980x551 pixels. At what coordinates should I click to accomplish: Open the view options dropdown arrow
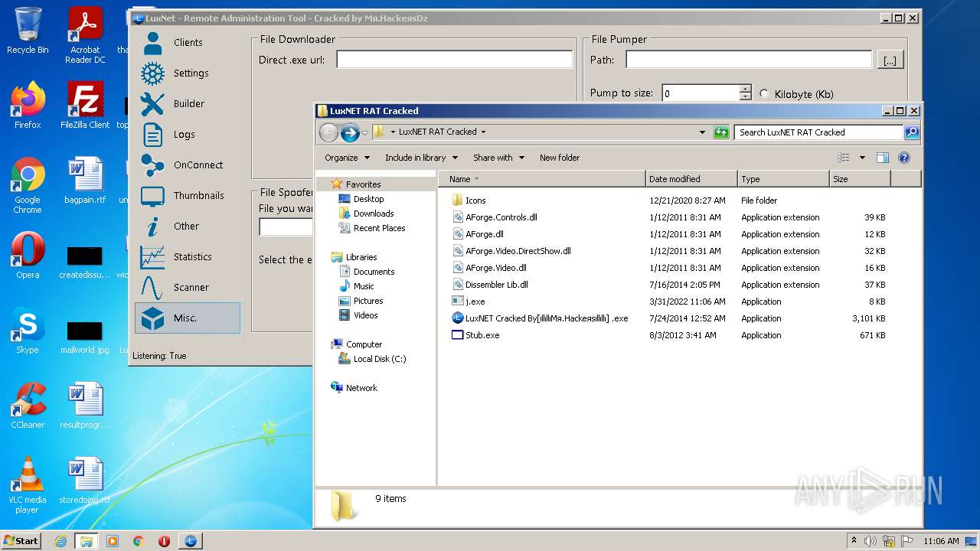[x=862, y=158]
